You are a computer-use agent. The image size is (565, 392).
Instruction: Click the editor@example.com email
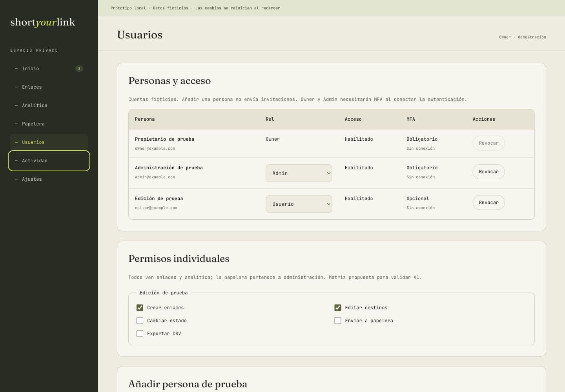tap(156, 208)
